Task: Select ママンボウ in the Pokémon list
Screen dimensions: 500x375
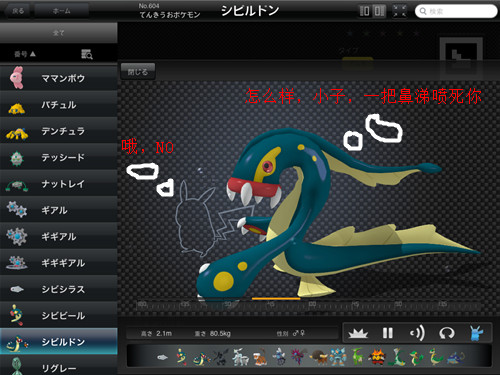Action: click(x=59, y=78)
